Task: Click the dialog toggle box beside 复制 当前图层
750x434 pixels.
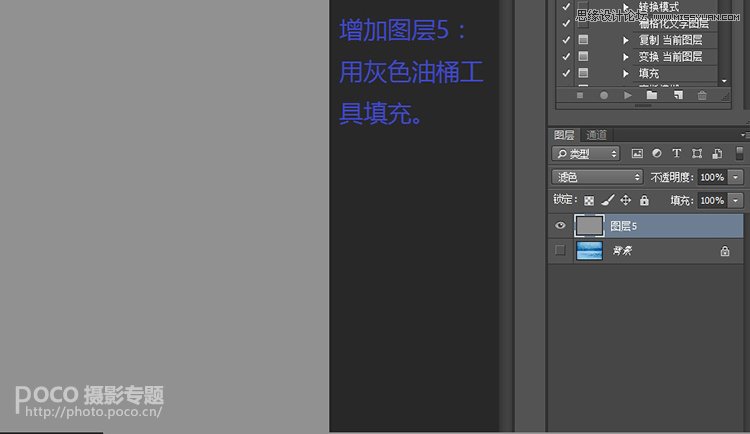Action: point(583,40)
